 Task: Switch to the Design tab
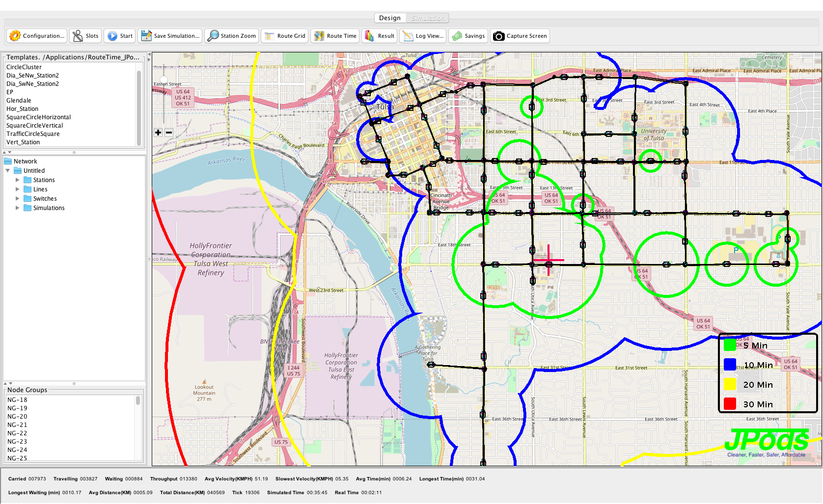(x=390, y=18)
